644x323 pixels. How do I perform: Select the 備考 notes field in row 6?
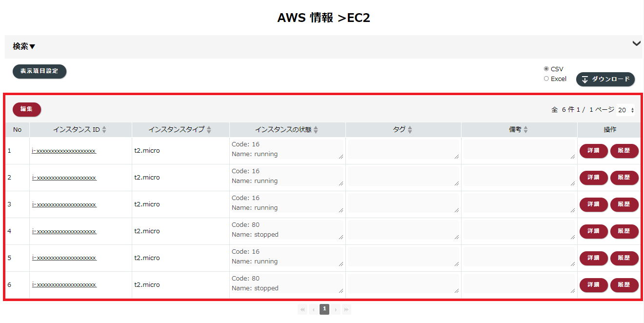[x=520, y=283]
